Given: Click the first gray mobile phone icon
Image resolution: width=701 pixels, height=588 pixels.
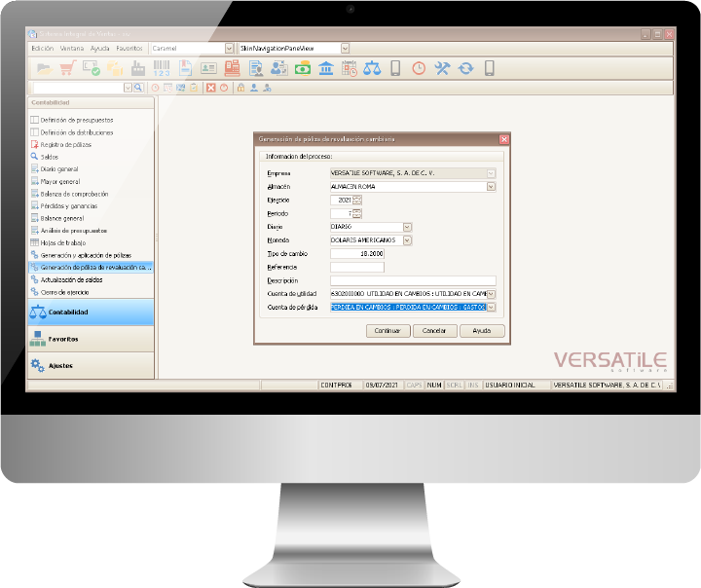Looking at the screenshot, I should tap(395, 68).
